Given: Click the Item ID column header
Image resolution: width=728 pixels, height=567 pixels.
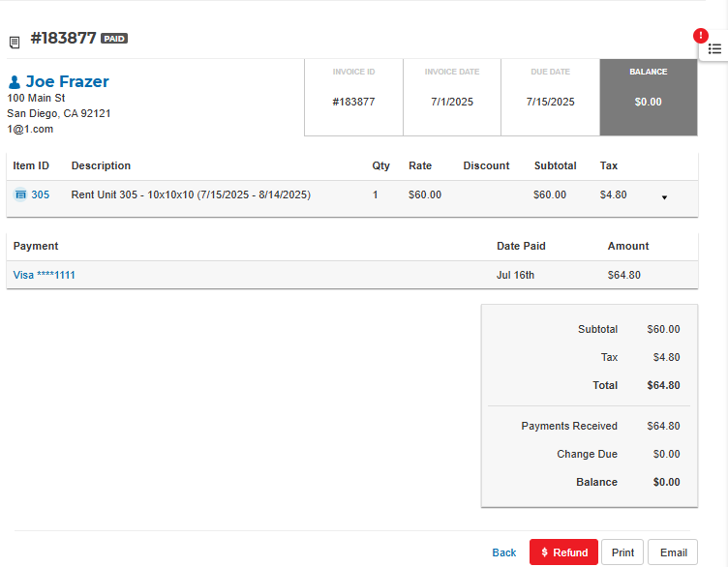Looking at the screenshot, I should [x=31, y=165].
